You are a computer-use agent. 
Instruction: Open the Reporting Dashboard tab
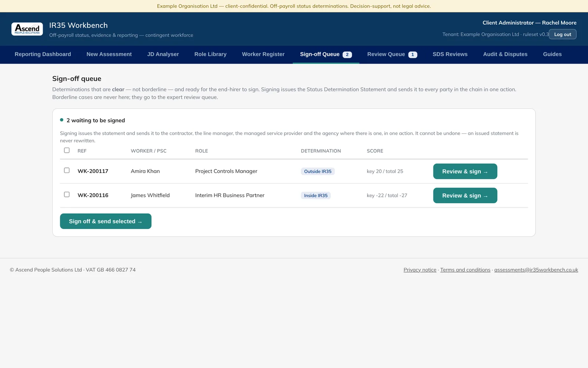[x=43, y=54]
